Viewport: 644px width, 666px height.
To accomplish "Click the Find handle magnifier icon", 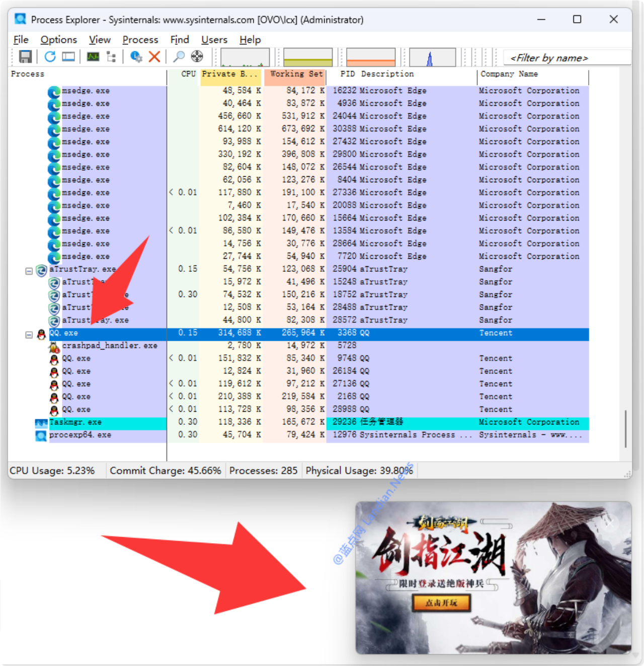I will [x=179, y=57].
